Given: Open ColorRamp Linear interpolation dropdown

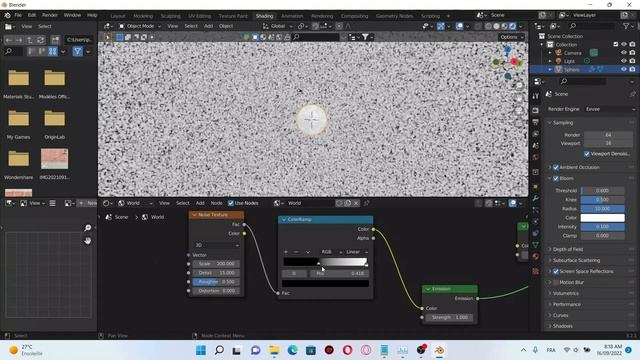Looking at the screenshot, I should click(x=356, y=252).
